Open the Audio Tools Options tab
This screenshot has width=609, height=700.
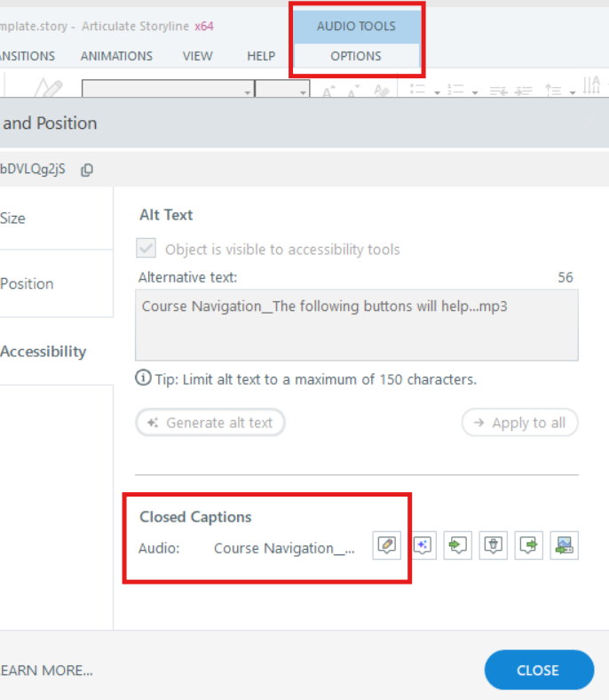tap(356, 56)
